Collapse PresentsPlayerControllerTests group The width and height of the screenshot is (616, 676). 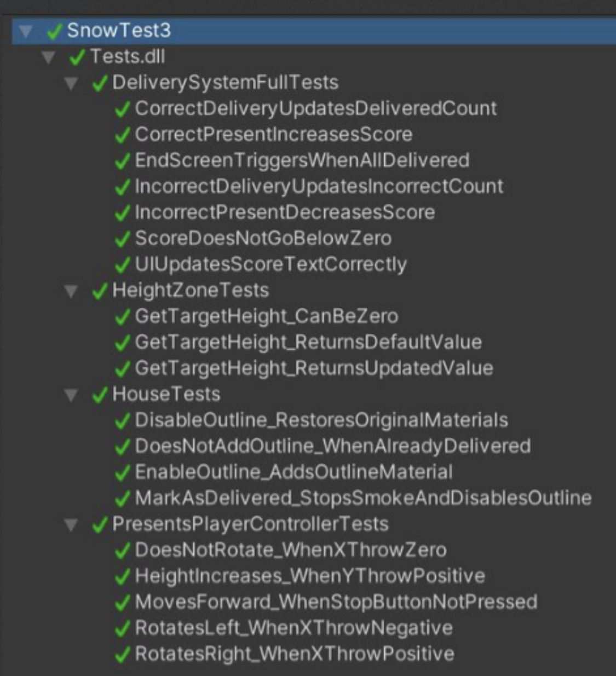point(71,525)
